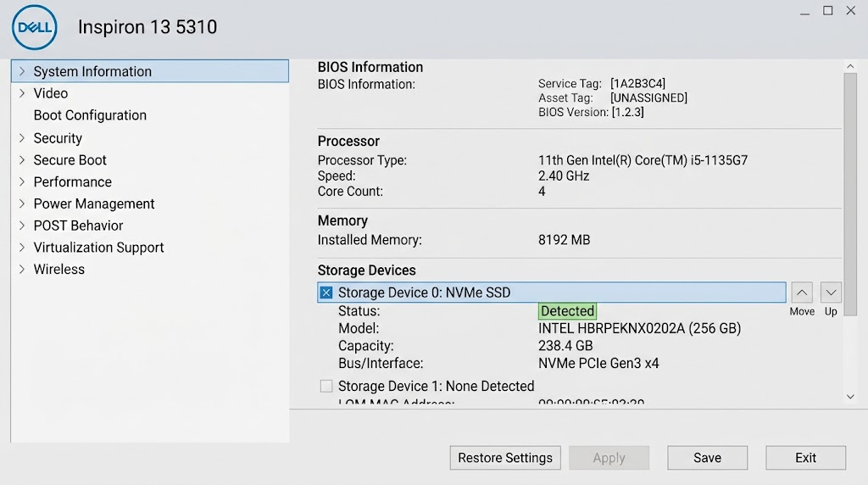The image size is (868, 485).
Task: Click processor type i5-1135G7 text
Action: [643, 160]
